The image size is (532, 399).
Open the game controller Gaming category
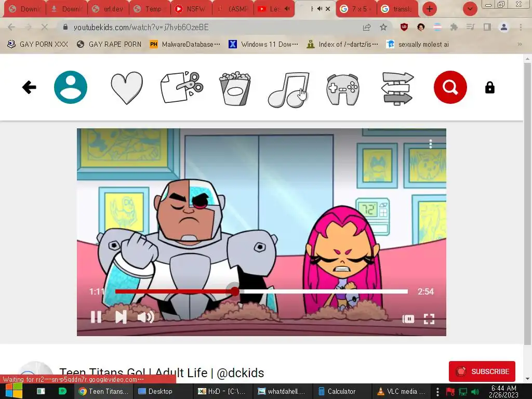tap(343, 89)
